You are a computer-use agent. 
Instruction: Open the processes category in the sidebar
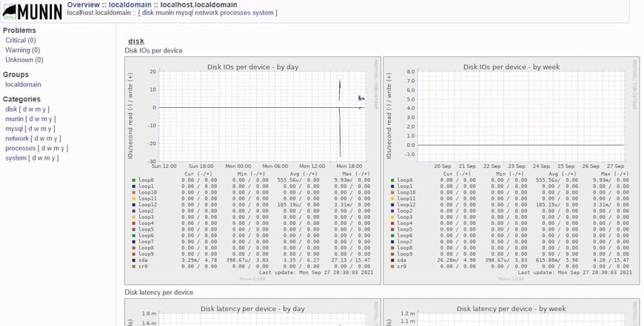pos(21,149)
